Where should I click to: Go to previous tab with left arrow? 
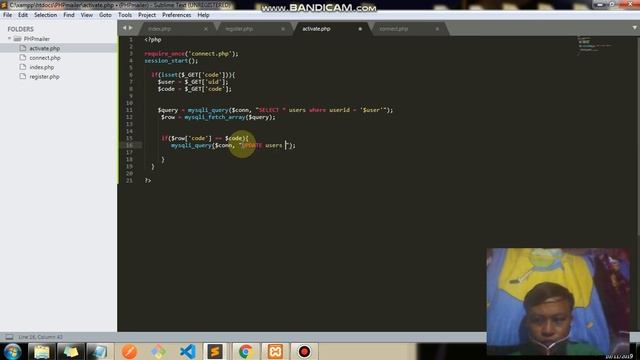point(124,28)
